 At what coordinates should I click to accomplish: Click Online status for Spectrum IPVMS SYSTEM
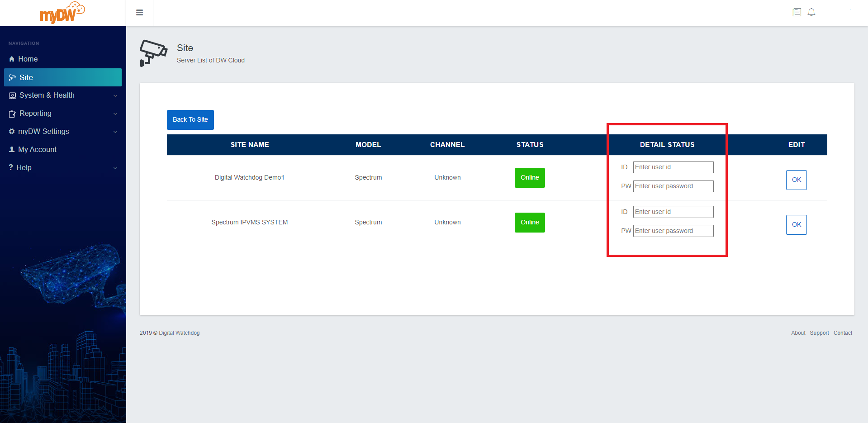[530, 223]
